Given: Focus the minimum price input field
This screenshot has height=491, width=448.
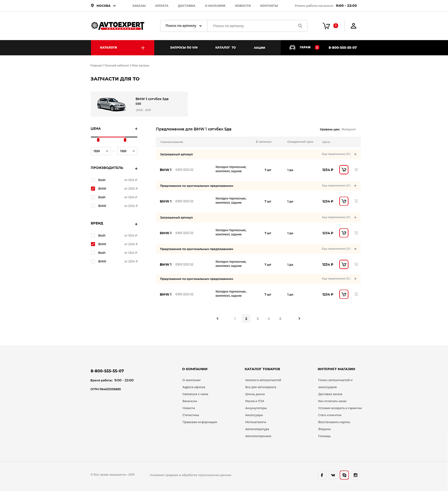Looking at the screenshot, I should pyautogui.click(x=101, y=151).
